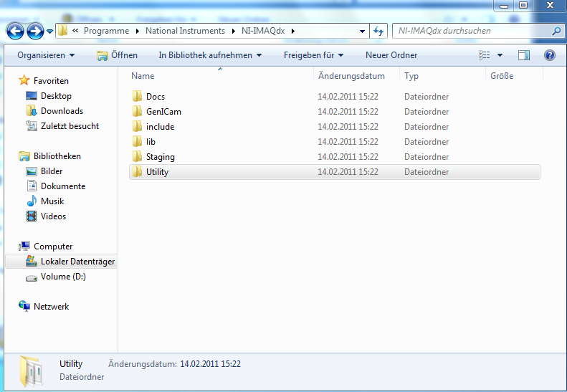Open Help with the question mark
This screenshot has height=392, width=567.
[x=549, y=55]
